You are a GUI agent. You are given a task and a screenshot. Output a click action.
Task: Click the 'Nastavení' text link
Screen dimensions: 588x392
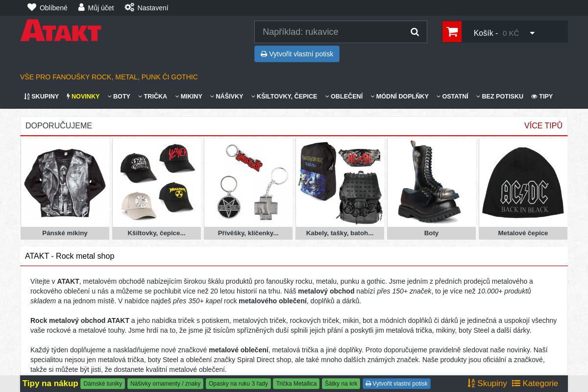coord(153,8)
